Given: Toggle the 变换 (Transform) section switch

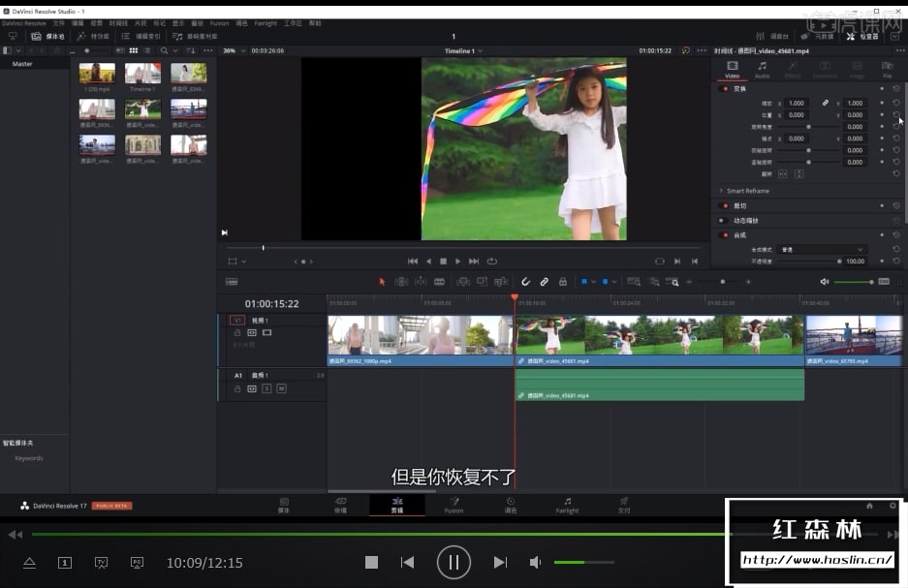Looking at the screenshot, I should pyautogui.click(x=724, y=88).
